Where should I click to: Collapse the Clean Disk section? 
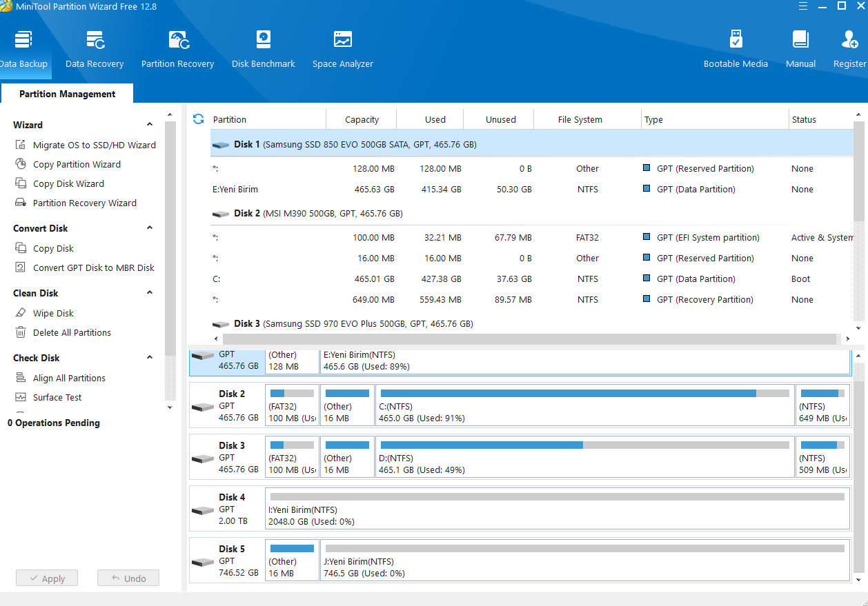point(150,293)
